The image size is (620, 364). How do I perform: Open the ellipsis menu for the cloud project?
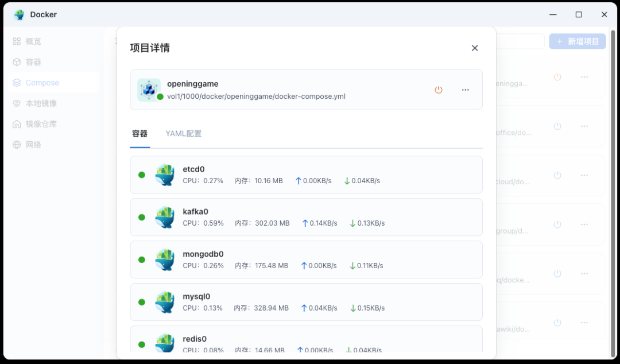tap(584, 175)
